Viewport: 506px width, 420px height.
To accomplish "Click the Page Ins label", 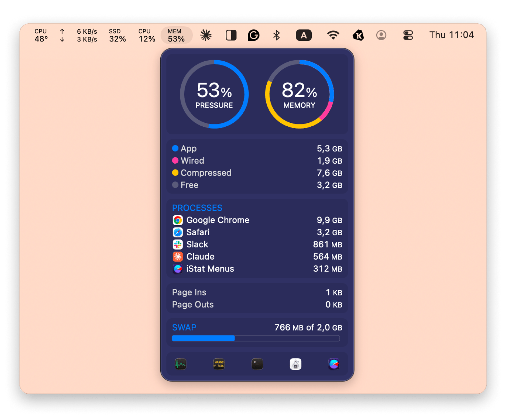I will pyautogui.click(x=189, y=292).
